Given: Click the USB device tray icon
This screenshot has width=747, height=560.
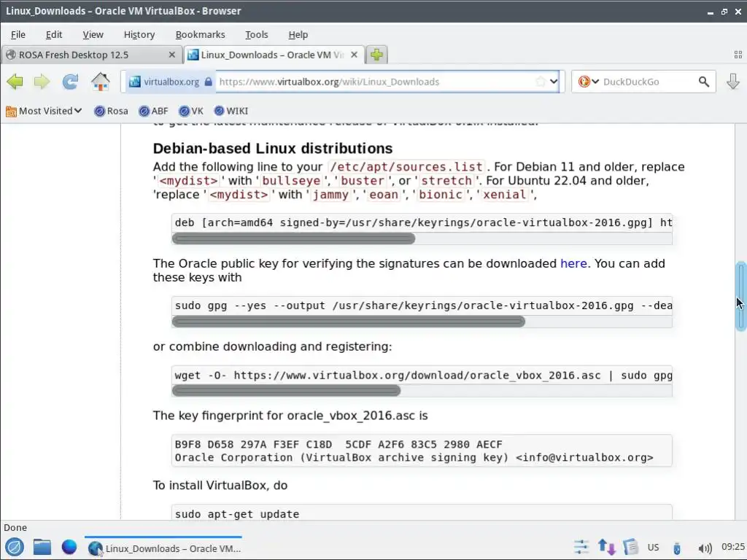Looking at the screenshot, I should 676,548.
